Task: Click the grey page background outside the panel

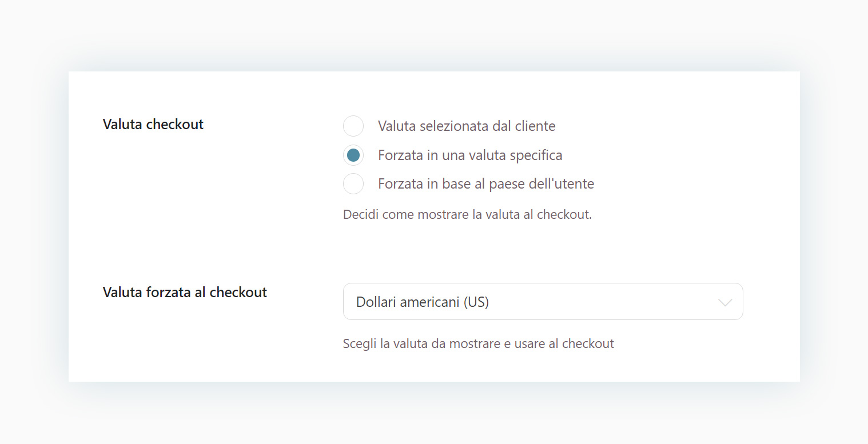Action: tap(435, 34)
